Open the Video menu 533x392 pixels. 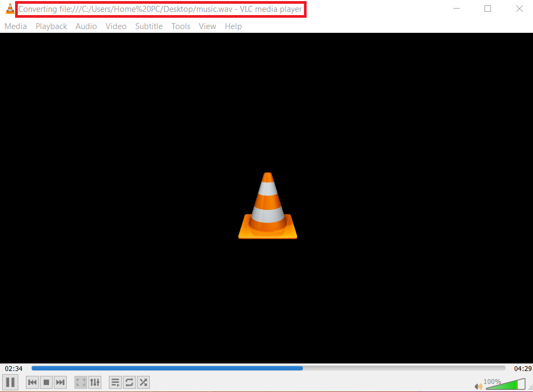116,26
